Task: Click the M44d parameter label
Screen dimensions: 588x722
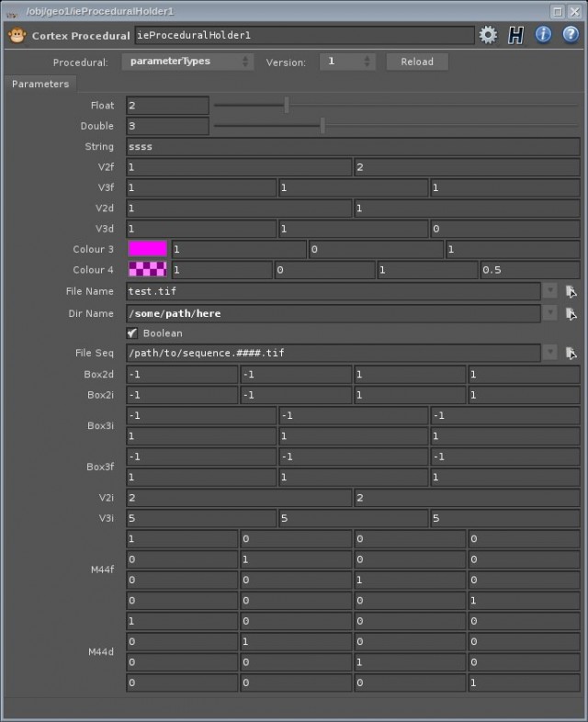Action: (101, 651)
